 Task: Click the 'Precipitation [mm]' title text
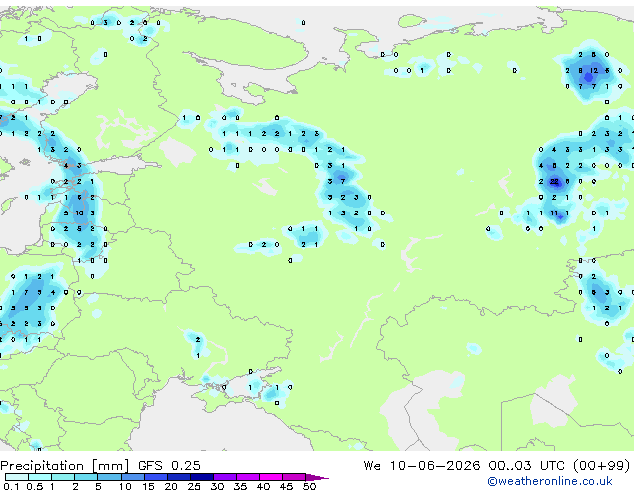point(65,466)
